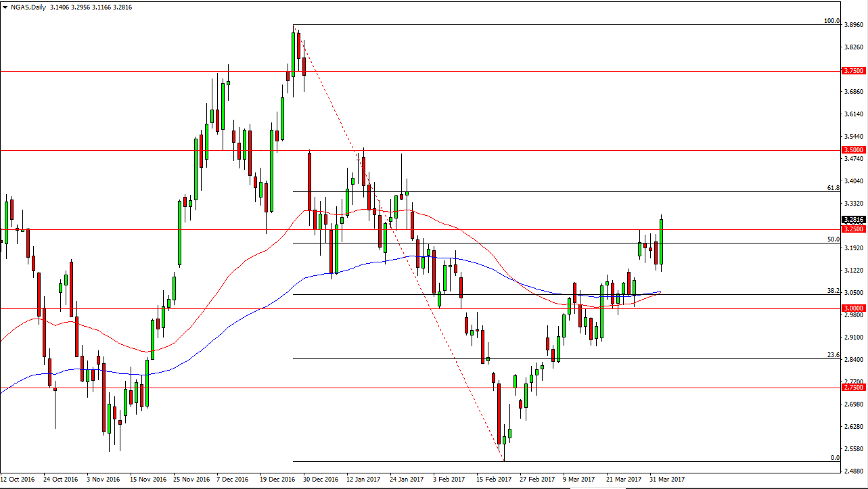
Task: Select the Fibonacci 0.0 level label
Action: [x=835, y=457]
